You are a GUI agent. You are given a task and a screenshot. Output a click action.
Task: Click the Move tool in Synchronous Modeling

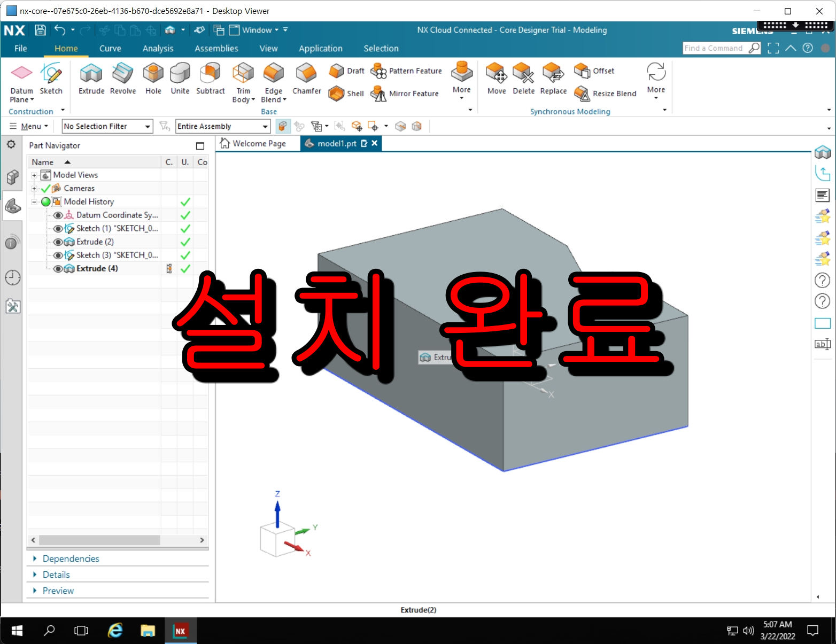click(x=496, y=78)
